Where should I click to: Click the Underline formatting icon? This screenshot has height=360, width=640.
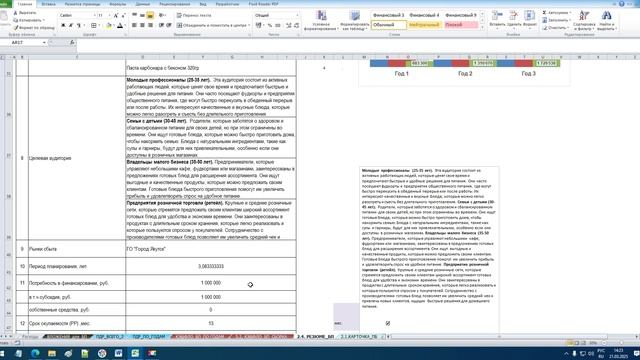[x=79, y=25]
